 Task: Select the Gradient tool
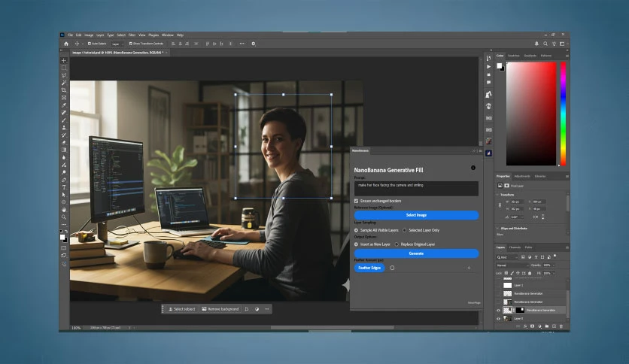[64, 150]
